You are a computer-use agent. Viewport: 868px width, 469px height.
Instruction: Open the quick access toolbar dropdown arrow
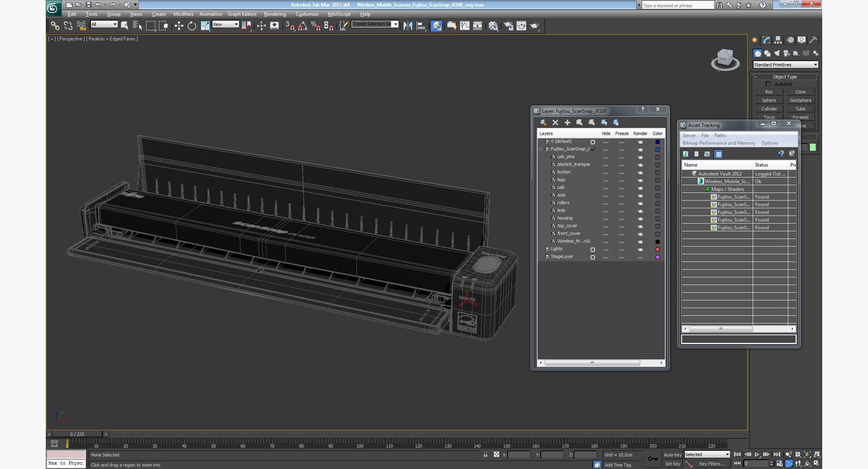tap(135, 5)
